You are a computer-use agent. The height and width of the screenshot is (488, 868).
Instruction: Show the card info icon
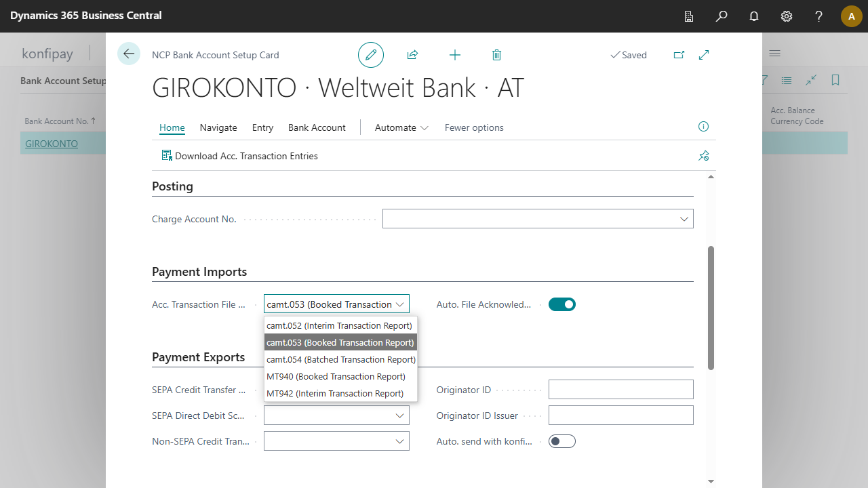pyautogui.click(x=703, y=127)
